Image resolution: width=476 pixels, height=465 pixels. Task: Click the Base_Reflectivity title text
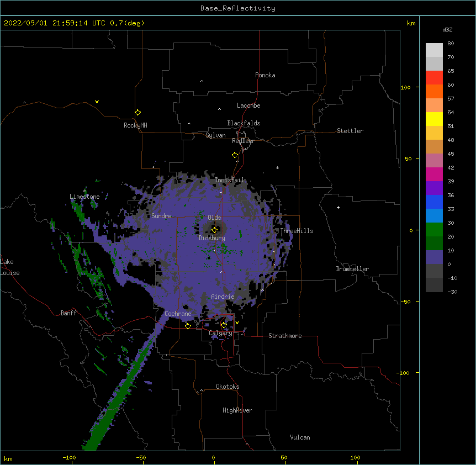[x=238, y=8]
